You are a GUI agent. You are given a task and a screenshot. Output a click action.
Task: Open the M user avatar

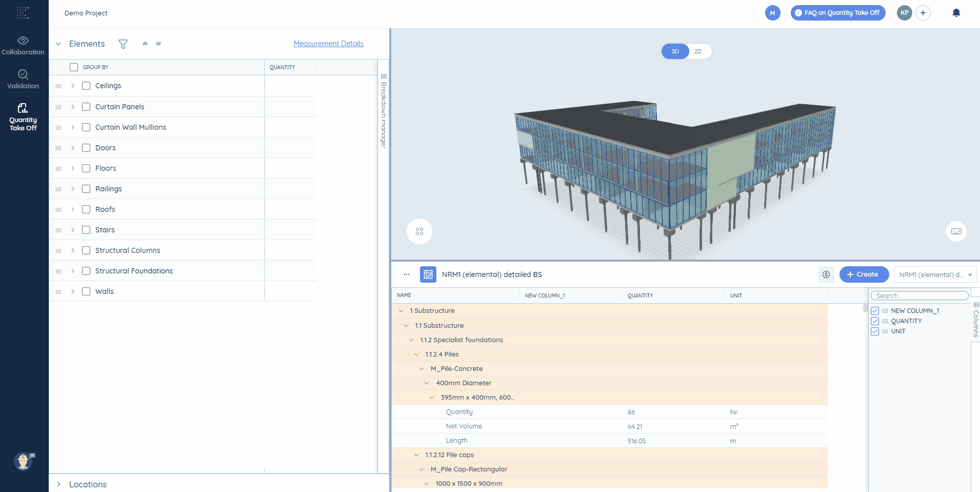click(773, 13)
